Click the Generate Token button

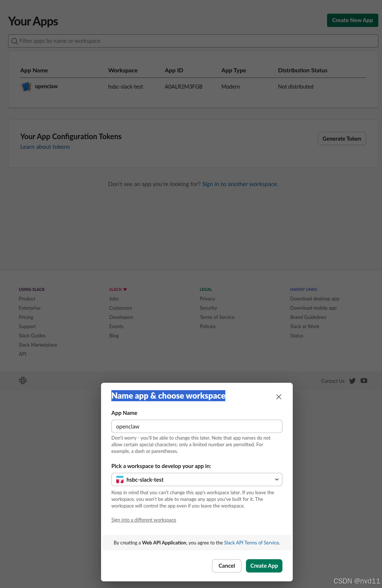(342, 138)
